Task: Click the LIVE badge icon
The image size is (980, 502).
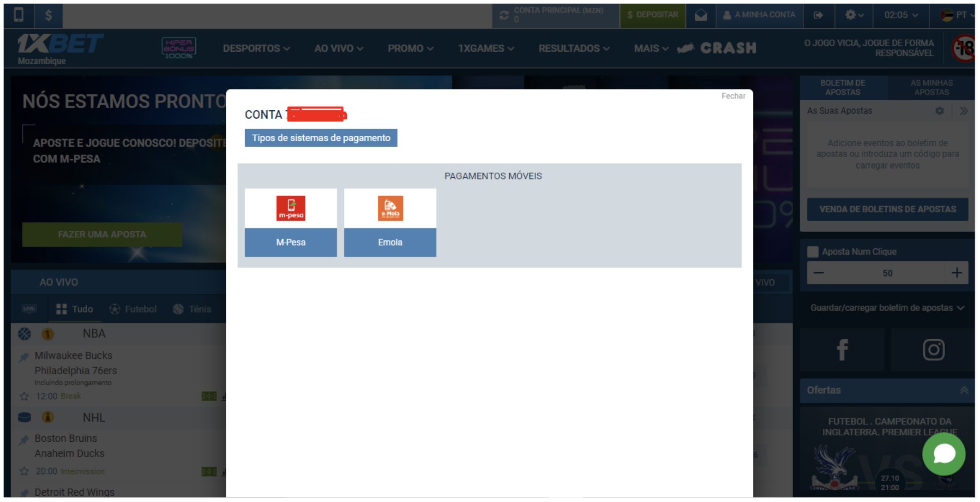Action: [29, 309]
